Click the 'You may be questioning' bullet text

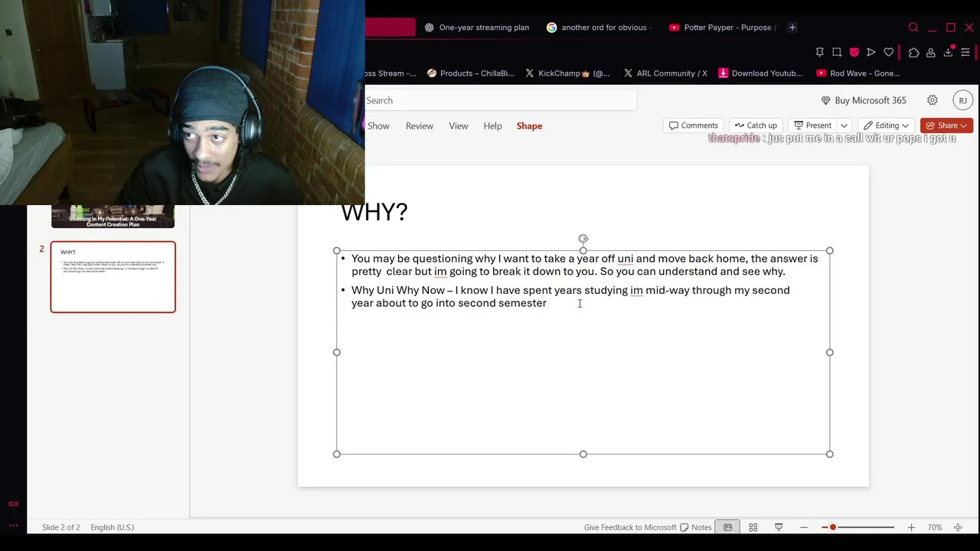click(x=584, y=265)
